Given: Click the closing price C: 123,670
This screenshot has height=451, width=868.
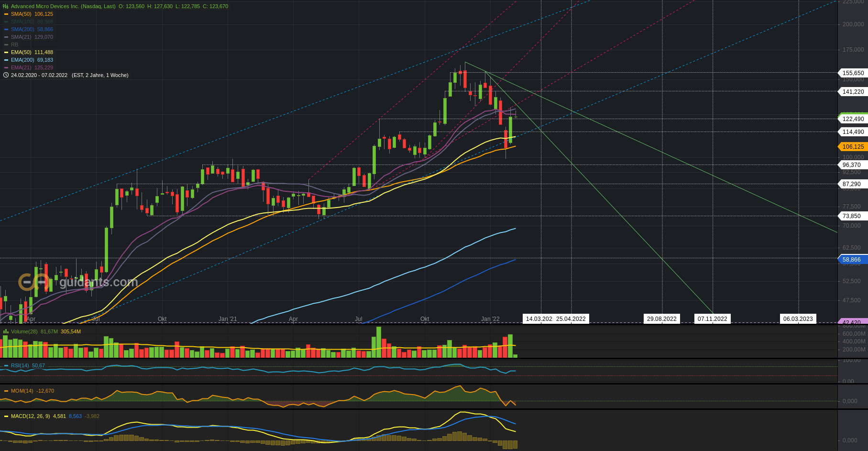Looking at the screenshot, I should pyautogui.click(x=215, y=6).
